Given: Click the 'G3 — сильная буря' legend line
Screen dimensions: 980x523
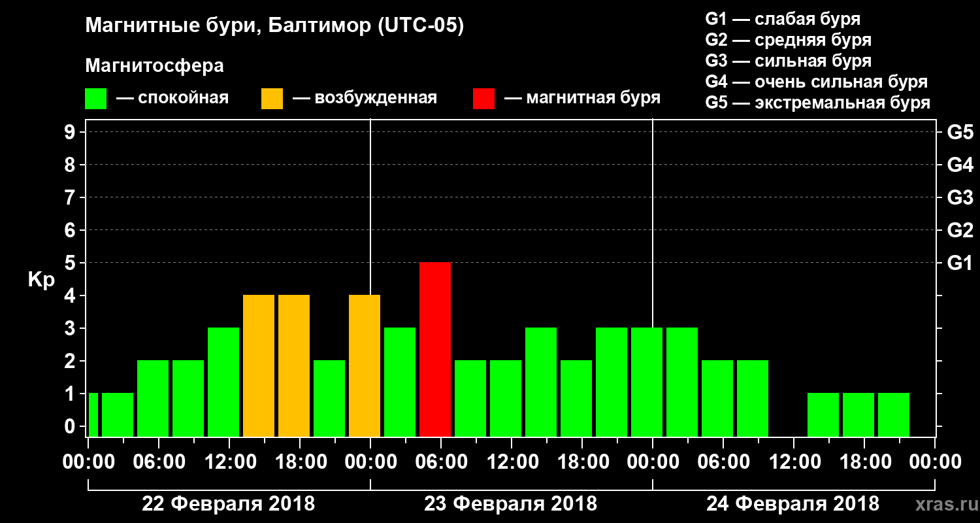Looking at the screenshot, I should click(x=789, y=61).
